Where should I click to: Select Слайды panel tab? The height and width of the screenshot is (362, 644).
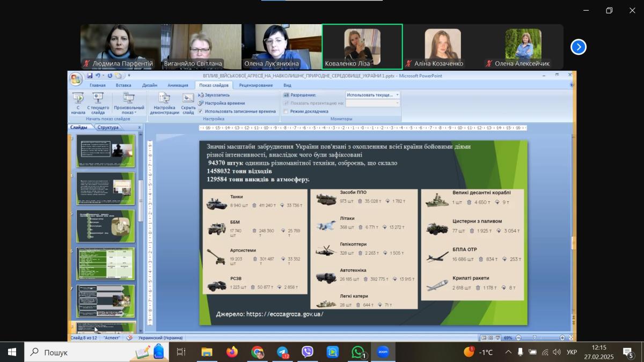[79, 128]
